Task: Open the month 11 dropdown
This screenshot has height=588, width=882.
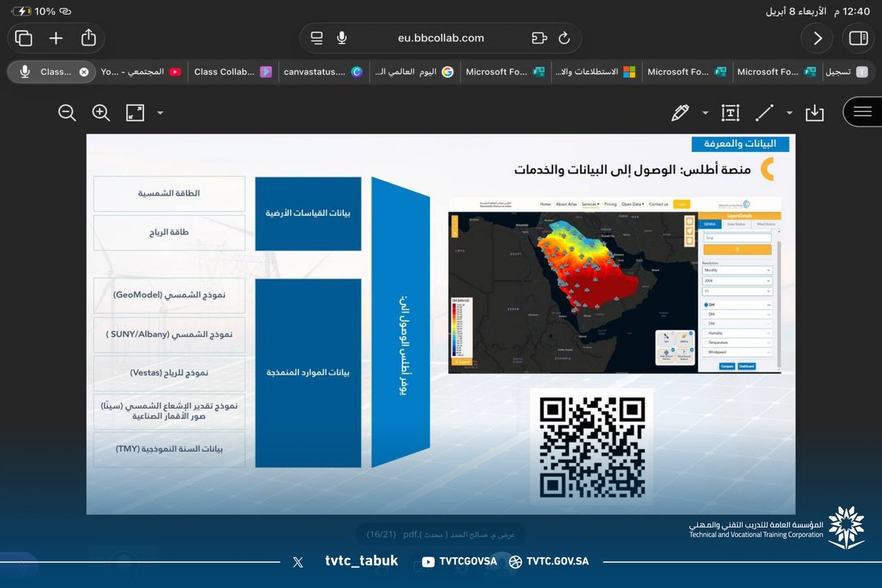Action: coord(737,291)
